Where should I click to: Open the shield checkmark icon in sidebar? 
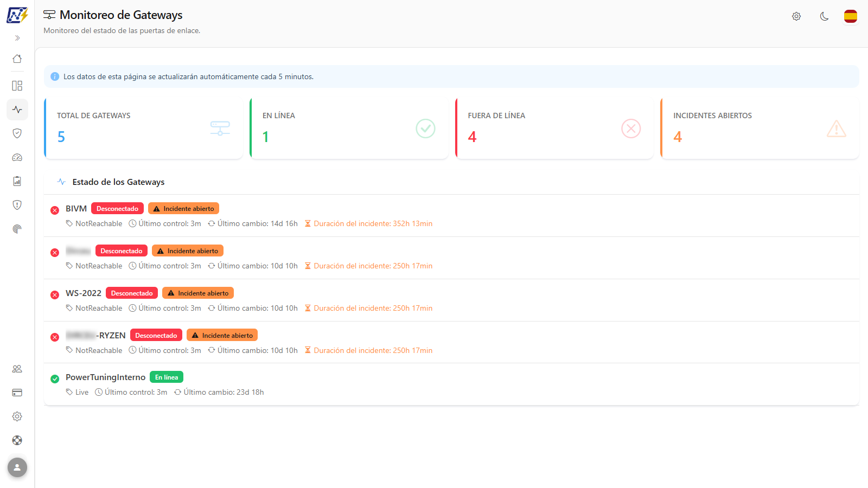pos(17,133)
